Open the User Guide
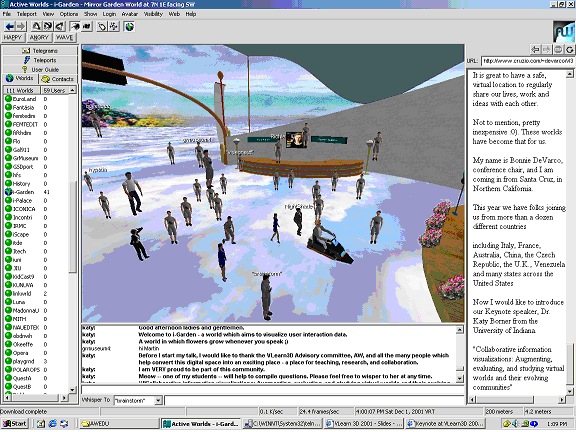The width and height of the screenshot is (576, 432). [40, 69]
